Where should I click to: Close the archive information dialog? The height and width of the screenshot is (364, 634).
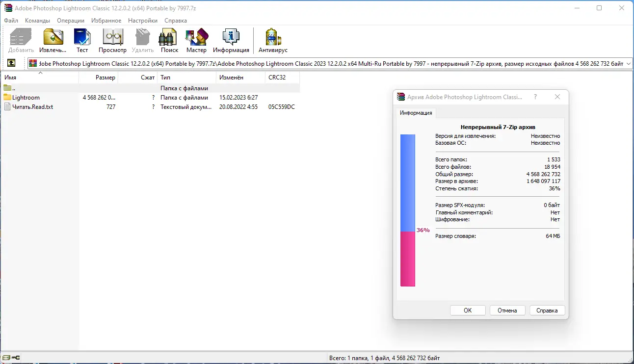click(557, 97)
